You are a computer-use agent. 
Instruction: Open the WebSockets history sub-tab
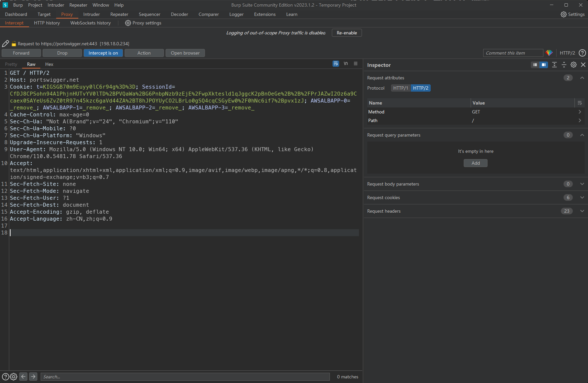tap(91, 23)
